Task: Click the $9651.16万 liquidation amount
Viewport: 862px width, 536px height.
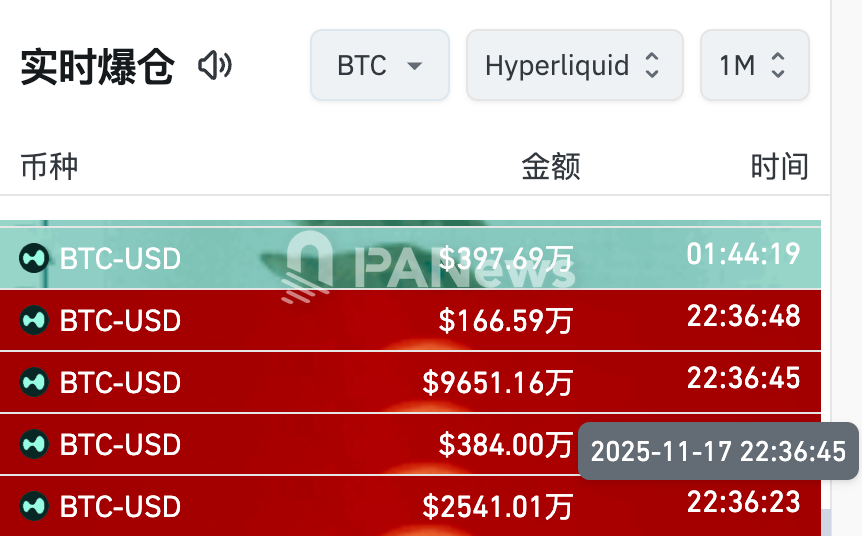Action: click(497, 382)
